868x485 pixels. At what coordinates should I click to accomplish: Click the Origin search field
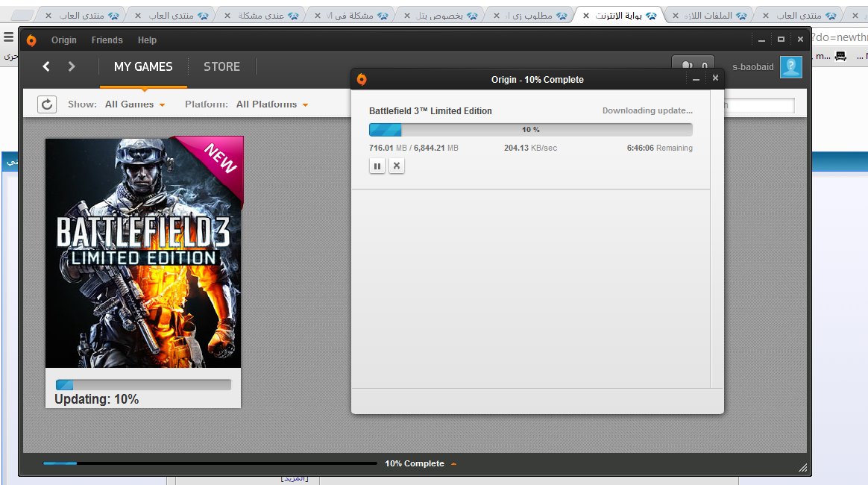pos(759,105)
